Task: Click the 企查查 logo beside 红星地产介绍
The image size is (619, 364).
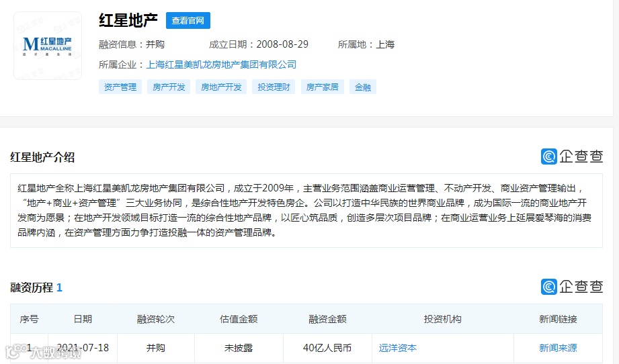Action: click(572, 156)
